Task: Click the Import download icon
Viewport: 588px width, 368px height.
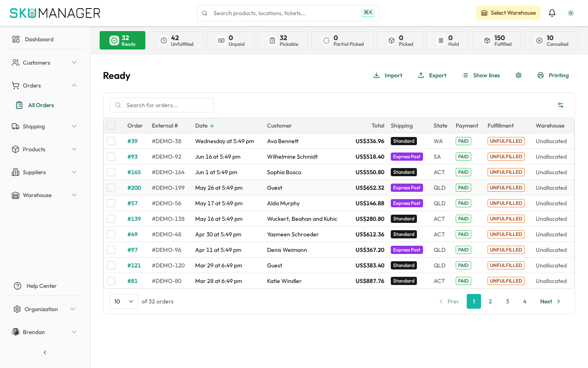Action: (376, 75)
